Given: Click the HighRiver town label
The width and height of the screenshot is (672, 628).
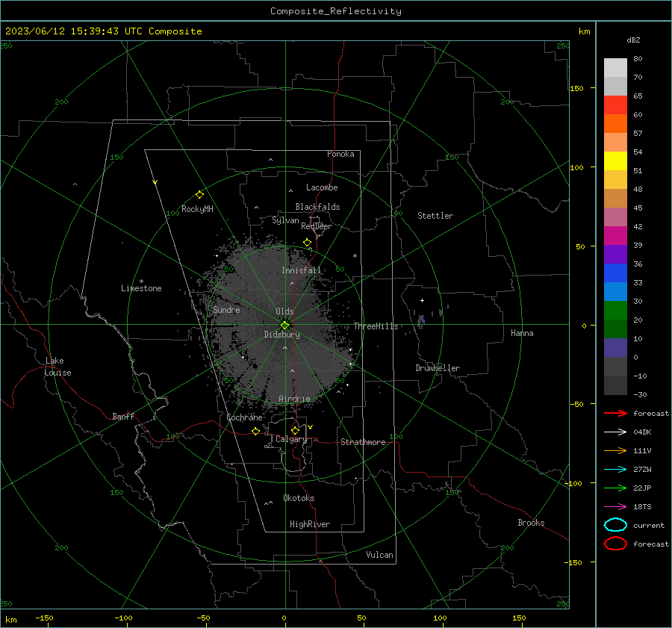Looking at the screenshot, I should 310,524.
